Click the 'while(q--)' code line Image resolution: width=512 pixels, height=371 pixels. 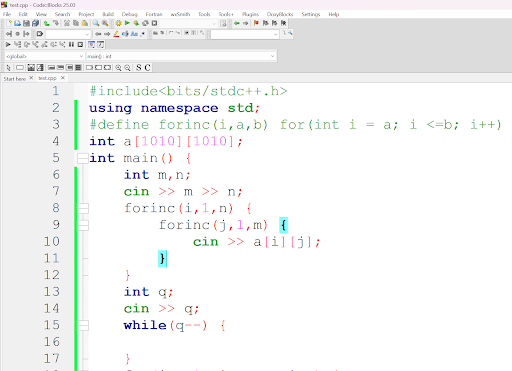[175, 325]
